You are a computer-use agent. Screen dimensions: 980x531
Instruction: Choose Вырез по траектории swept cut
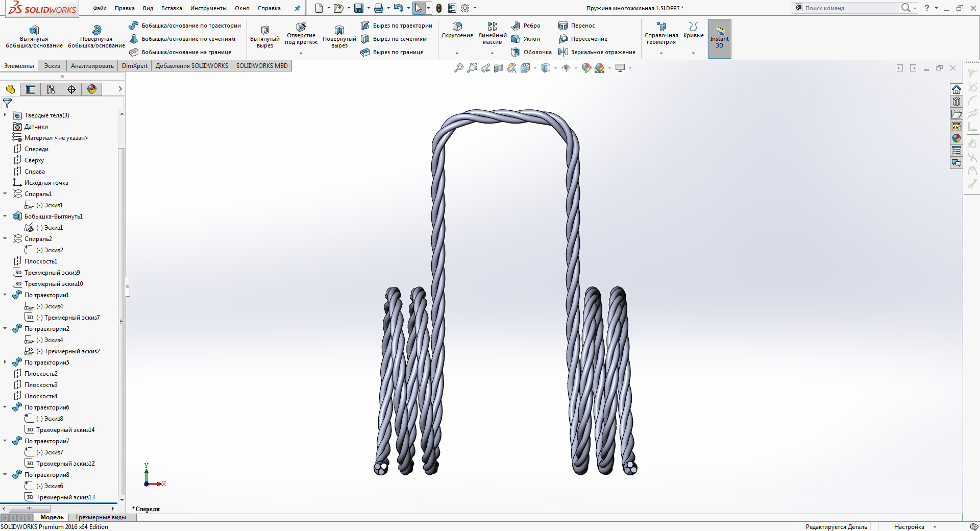[x=396, y=26]
